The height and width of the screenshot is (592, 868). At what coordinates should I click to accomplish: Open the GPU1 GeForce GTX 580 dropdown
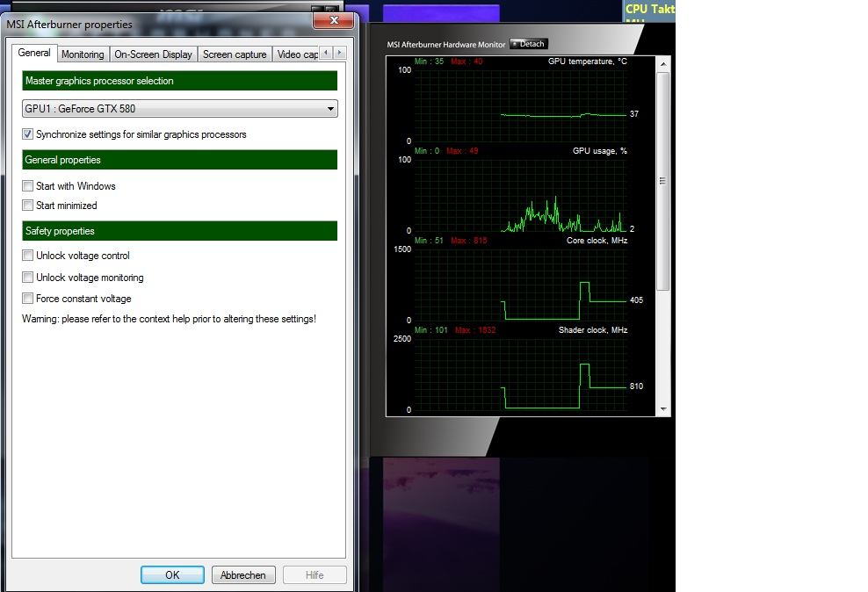coord(180,108)
